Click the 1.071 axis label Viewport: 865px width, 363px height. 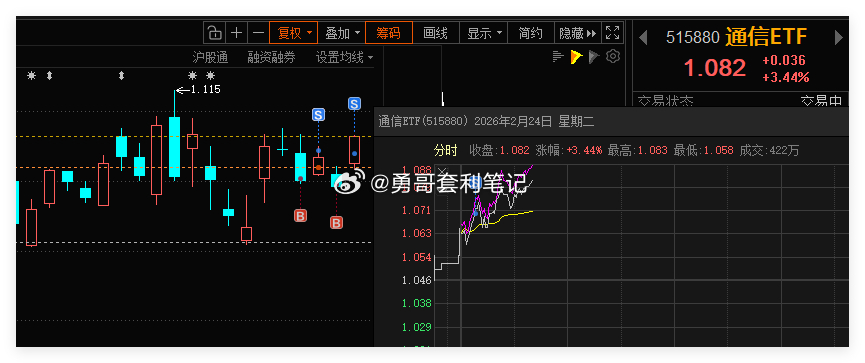point(417,210)
